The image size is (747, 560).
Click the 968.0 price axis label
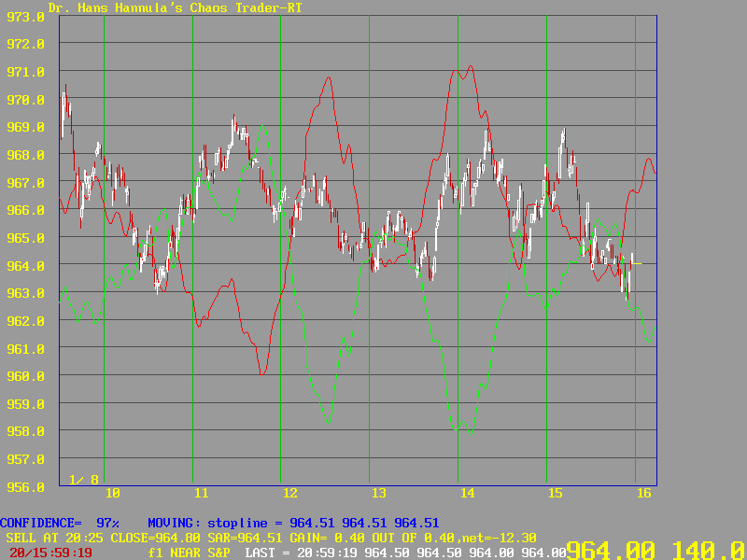tap(25, 155)
